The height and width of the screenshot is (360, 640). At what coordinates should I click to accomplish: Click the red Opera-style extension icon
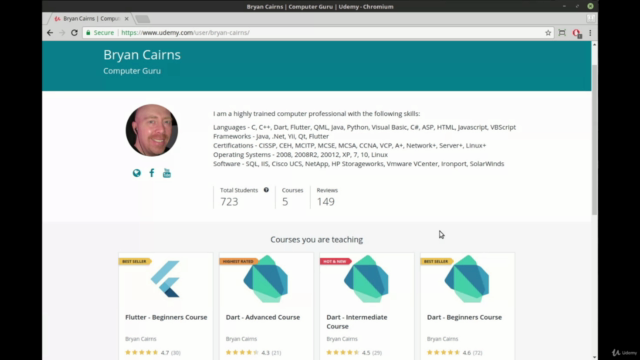pyautogui.click(x=576, y=33)
